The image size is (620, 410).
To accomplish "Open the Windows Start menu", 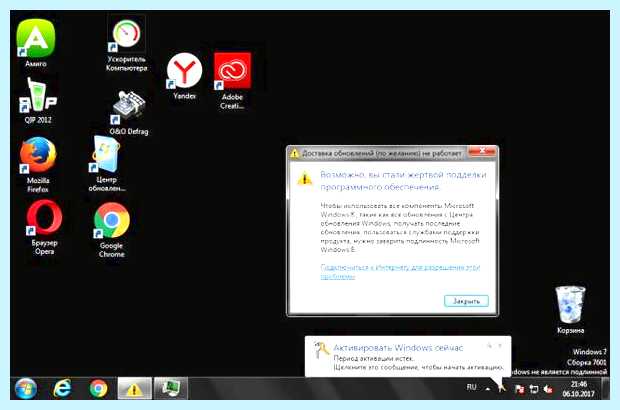I will 26,388.
